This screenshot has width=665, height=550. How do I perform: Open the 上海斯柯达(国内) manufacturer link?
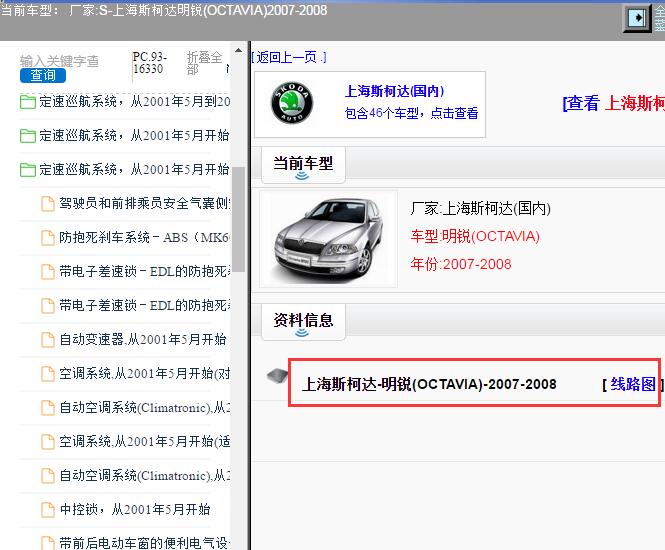[x=395, y=91]
